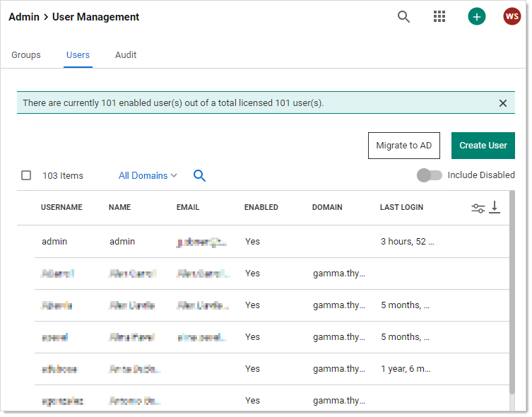Open the WS user avatar menu

512,16
